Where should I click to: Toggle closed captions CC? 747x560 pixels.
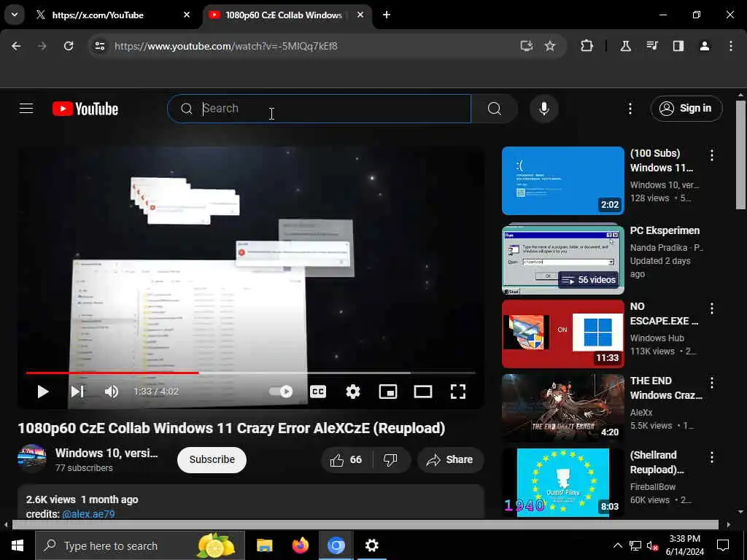[318, 392]
